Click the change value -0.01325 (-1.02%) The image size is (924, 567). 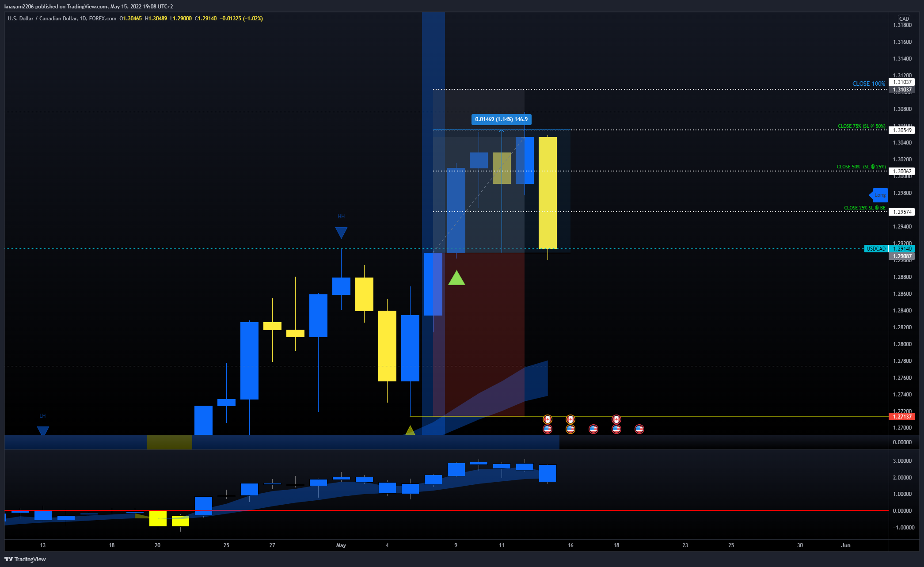241,19
